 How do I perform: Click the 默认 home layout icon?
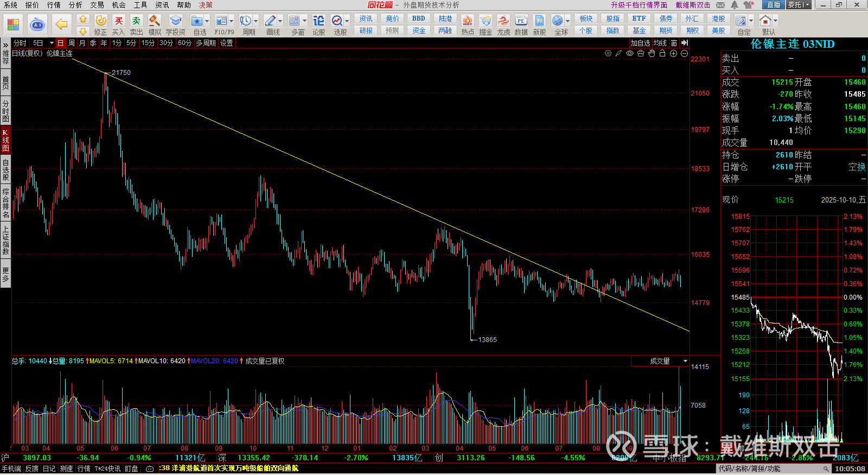coord(765,21)
